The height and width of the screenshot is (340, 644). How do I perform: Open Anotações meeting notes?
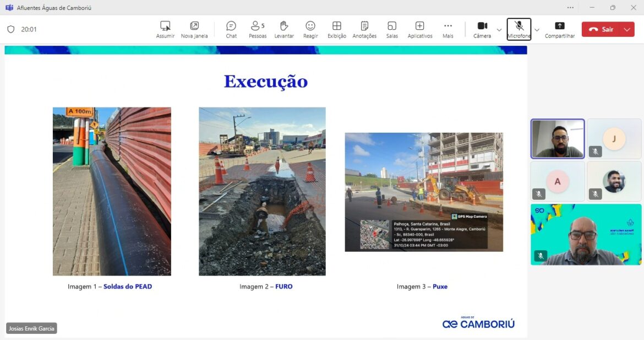pos(364,29)
